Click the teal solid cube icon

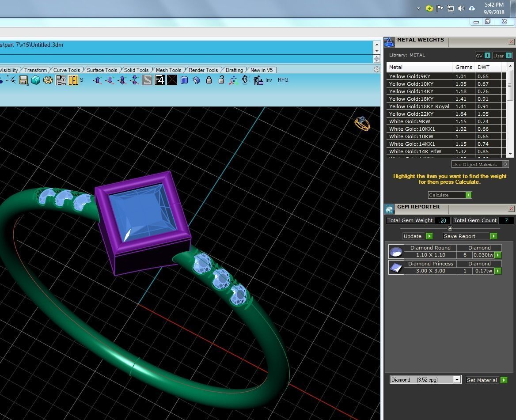(35, 80)
